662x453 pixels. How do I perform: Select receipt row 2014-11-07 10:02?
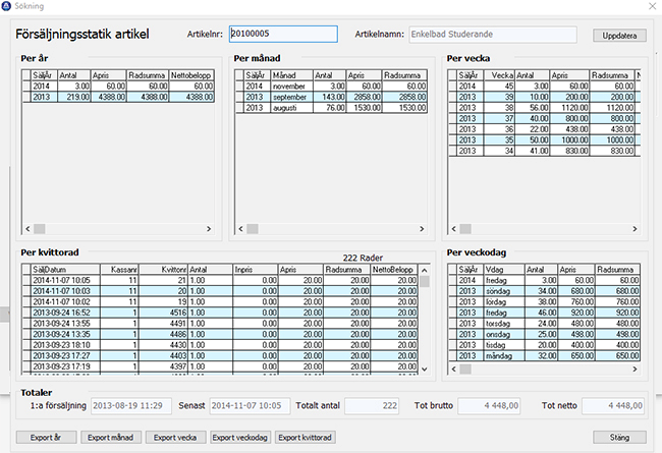[220, 302]
